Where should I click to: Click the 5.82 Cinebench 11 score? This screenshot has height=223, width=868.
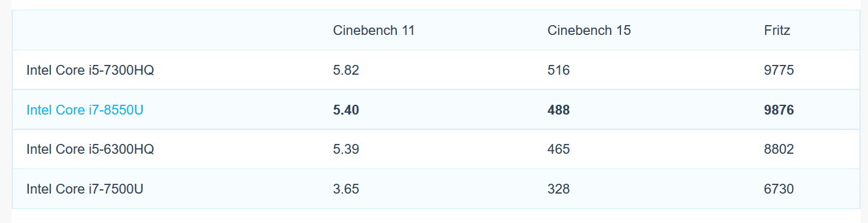pos(346,70)
